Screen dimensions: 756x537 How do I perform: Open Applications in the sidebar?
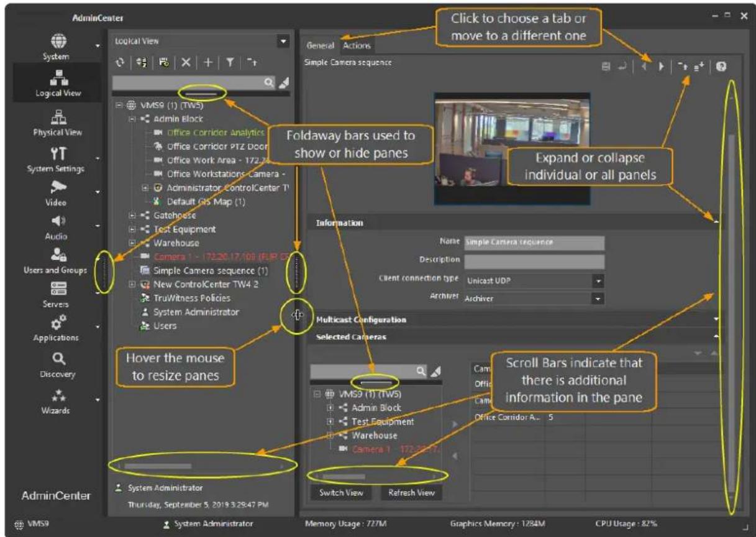click(x=55, y=329)
